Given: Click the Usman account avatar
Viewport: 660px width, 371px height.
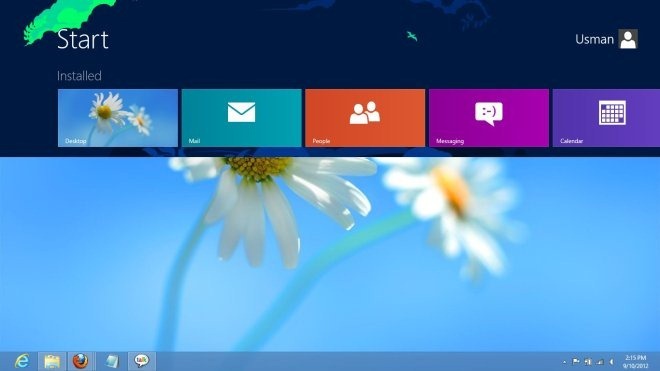Looking at the screenshot, I should (x=628, y=39).
